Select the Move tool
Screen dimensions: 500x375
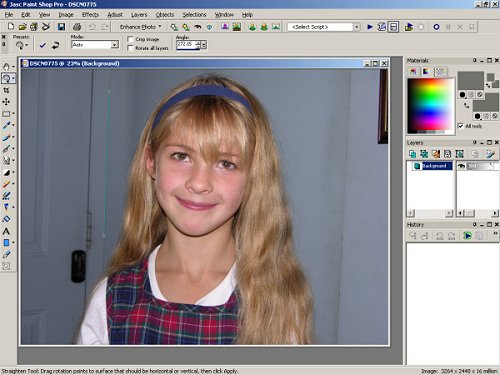point(6,102)
